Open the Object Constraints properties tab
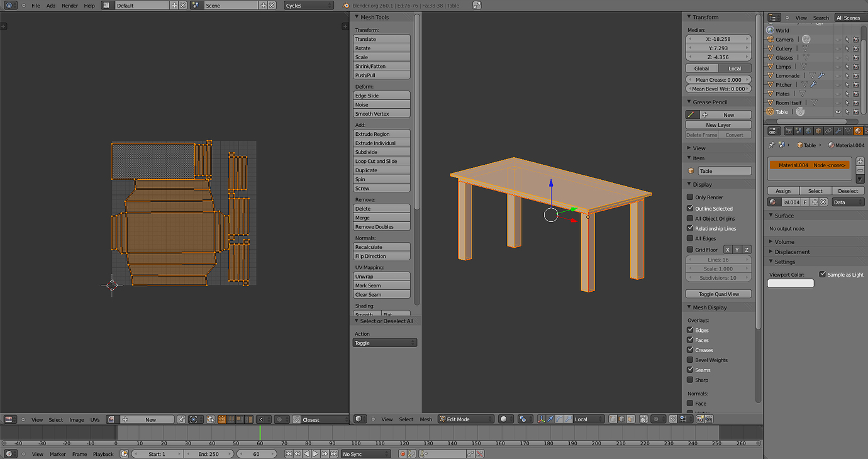This screenshot has width=868, height=459. tap(828, 131)
